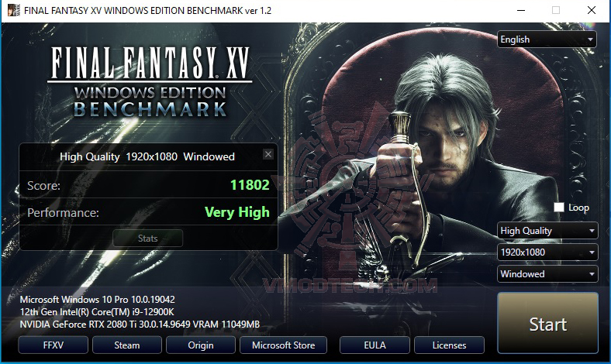Open the English language dropdown
Image resolution: width=611 pixels, height=364 pixels.
[547, 39]
